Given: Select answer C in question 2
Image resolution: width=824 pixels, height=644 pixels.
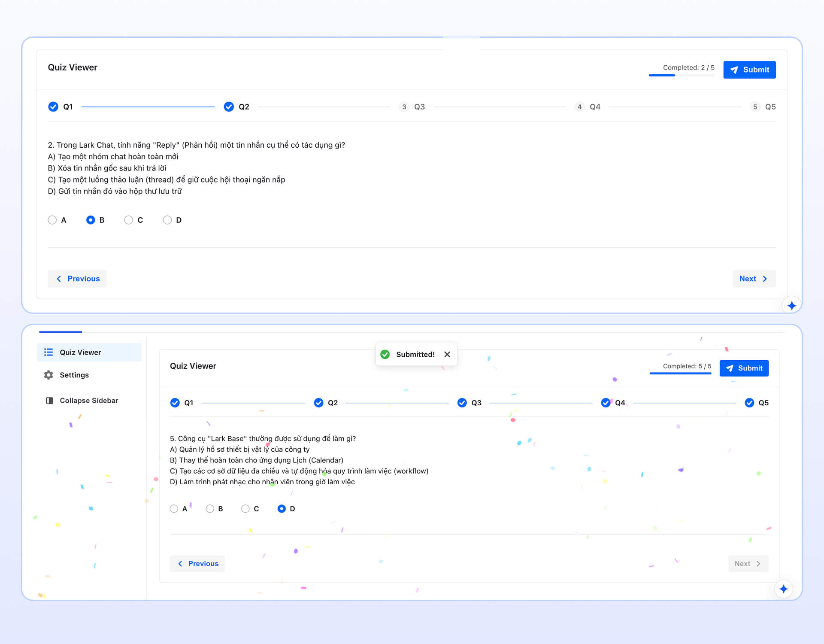Looking at the screenshot, I should (128, 220).
